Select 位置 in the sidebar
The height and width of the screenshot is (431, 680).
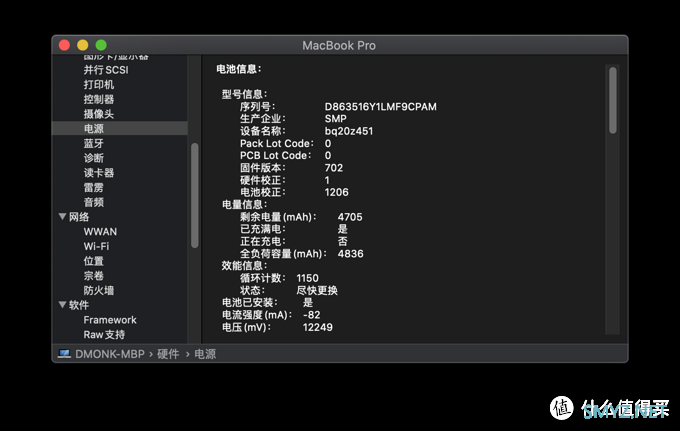pos(94,261)
